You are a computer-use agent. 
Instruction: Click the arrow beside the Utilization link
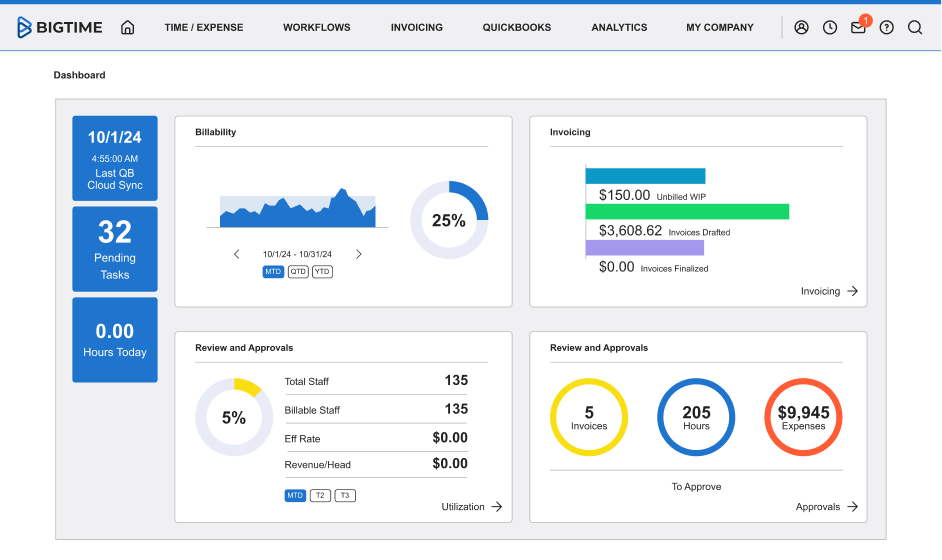[x=496, y=507]
